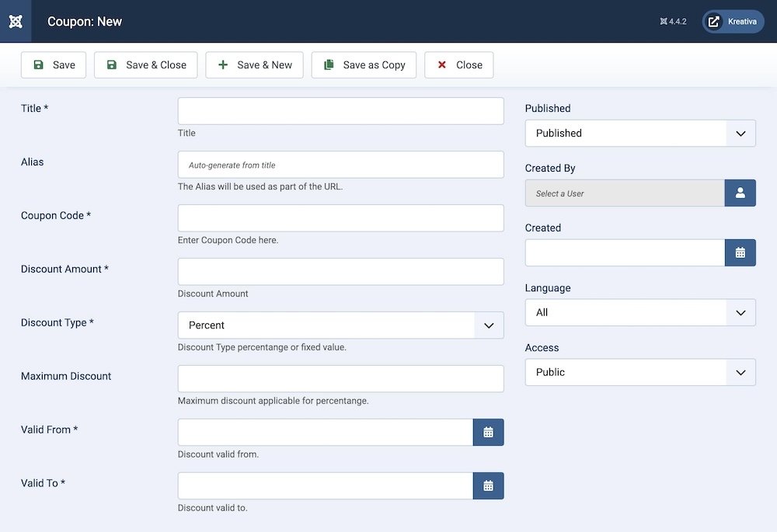Open the Published status dropdown
This screenshot has height=532, width=777.
pyautogui.click(x=639, y=134)
